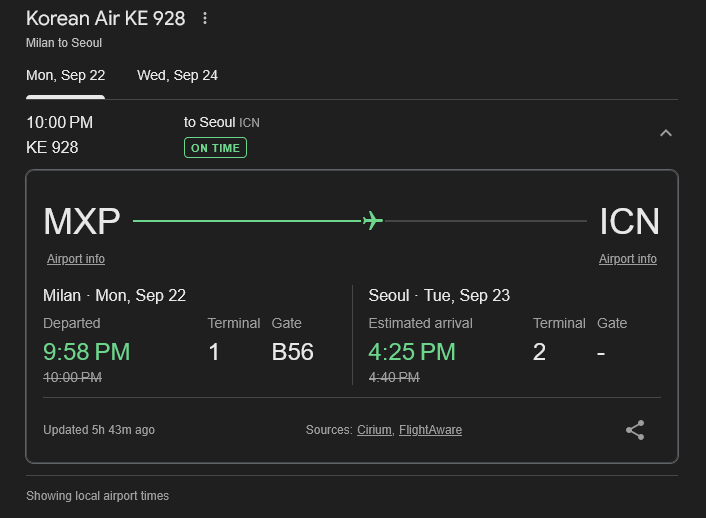Click the ON TIME status badge
706x518 pixels.
[215, 148]
